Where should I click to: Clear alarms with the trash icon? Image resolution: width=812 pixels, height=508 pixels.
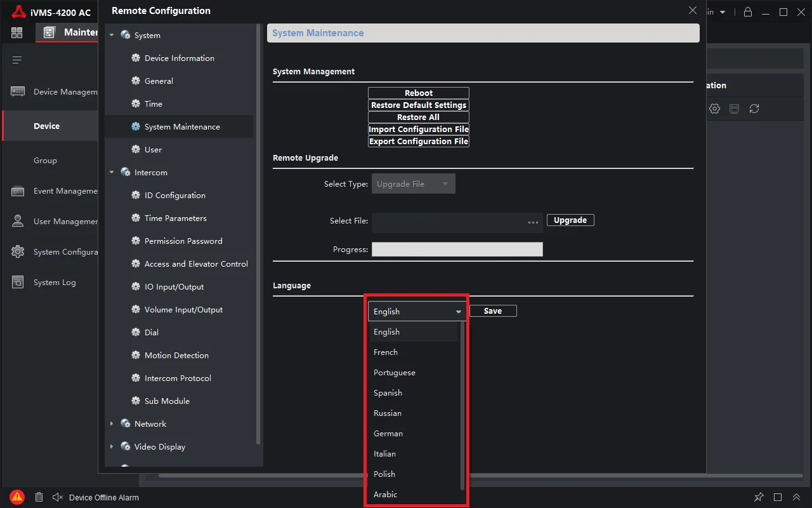[39, 497]
